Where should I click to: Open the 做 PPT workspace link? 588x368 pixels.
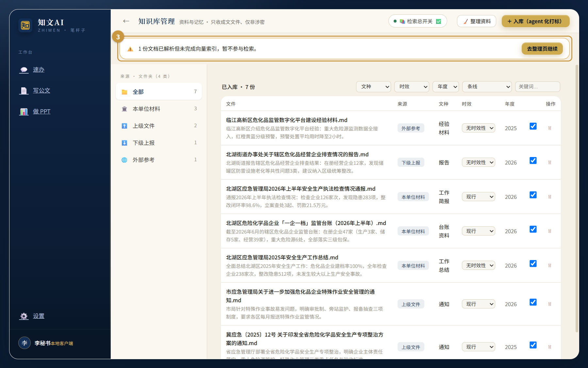pyautogui.click(x=41, y=112)
